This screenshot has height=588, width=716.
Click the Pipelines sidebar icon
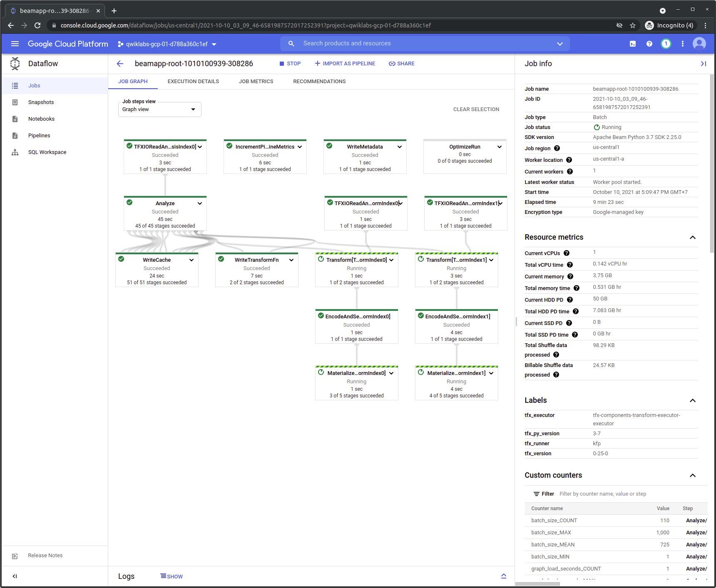(15, 136)
